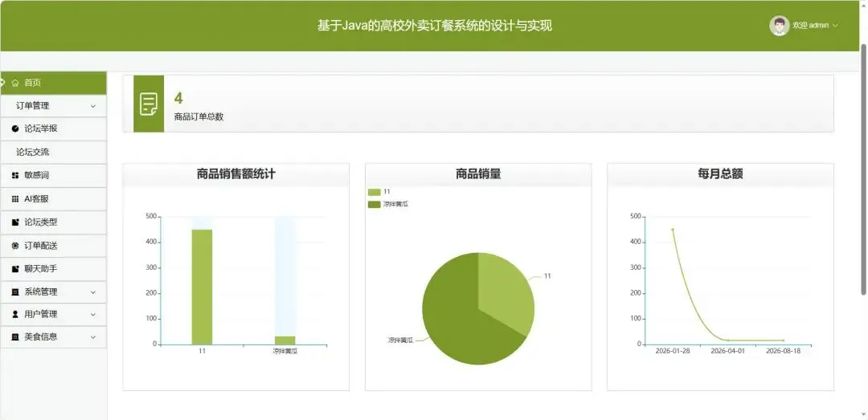Click the admin avatar picture
The width and height of the screenshot is (868, 420).
(780, 26)
